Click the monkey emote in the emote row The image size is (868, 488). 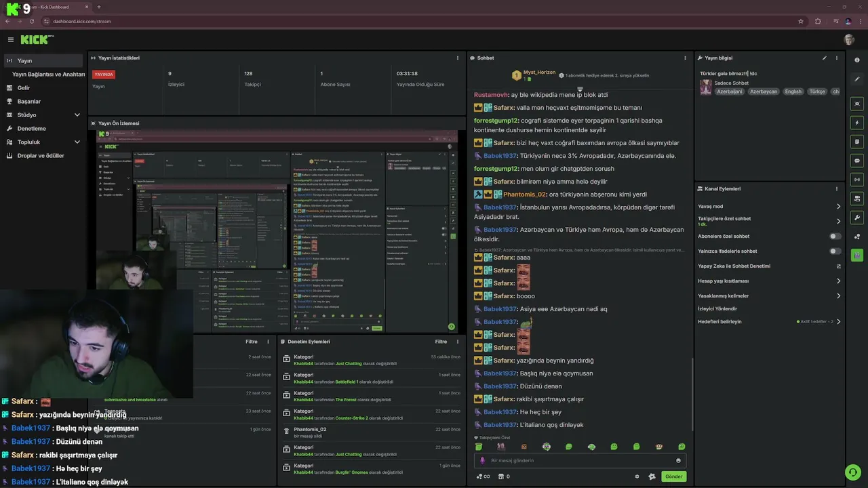point(659,447)
